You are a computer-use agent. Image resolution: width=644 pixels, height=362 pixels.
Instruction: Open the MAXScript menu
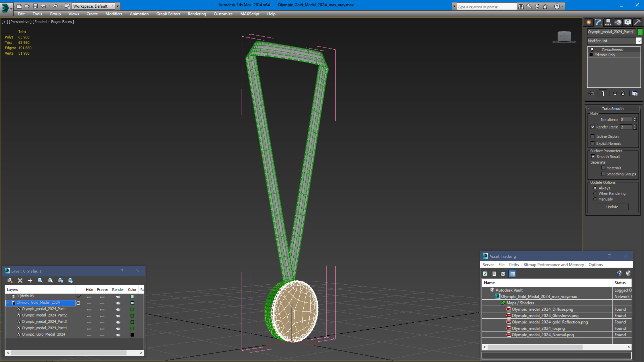point(250,14)
